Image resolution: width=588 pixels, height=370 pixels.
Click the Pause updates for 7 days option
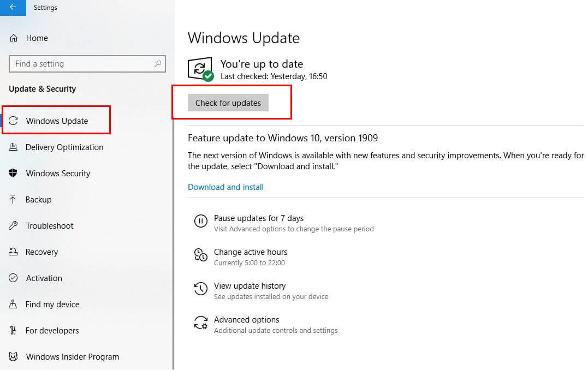click(x=259, y=218)
